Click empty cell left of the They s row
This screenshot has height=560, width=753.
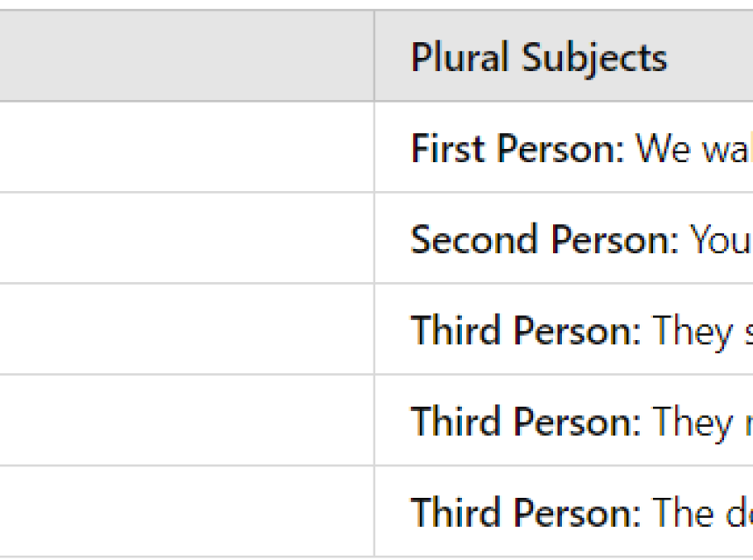click(186, 330)
